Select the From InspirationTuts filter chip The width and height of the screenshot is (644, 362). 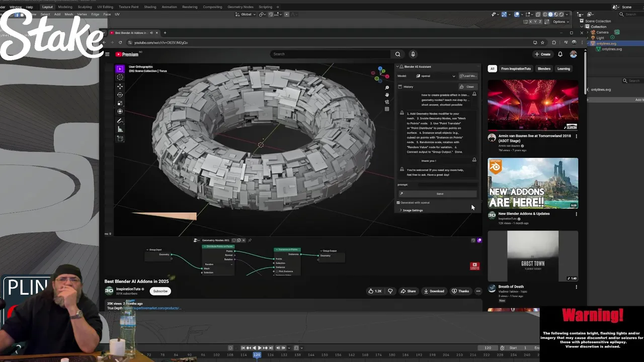516,68
